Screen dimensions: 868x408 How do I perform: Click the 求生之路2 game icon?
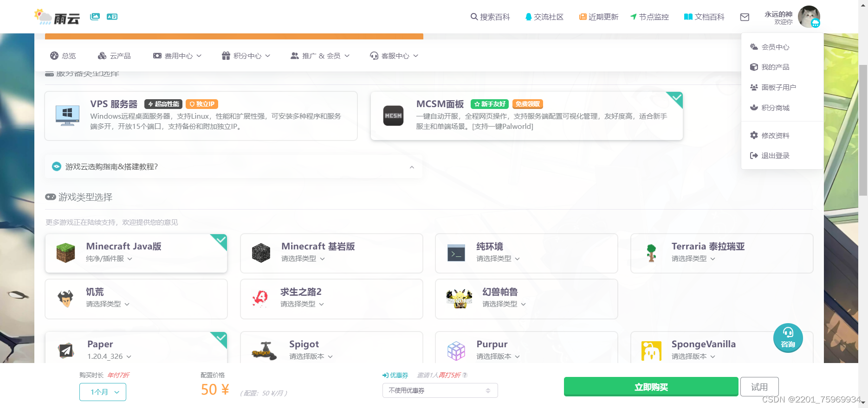coord(260,298)
